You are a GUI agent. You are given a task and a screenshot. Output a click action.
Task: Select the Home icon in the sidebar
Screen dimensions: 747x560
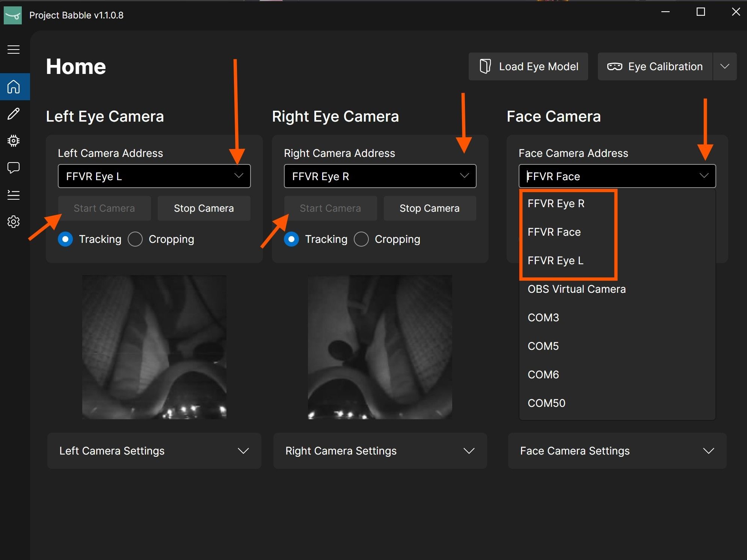pos(14,87)
